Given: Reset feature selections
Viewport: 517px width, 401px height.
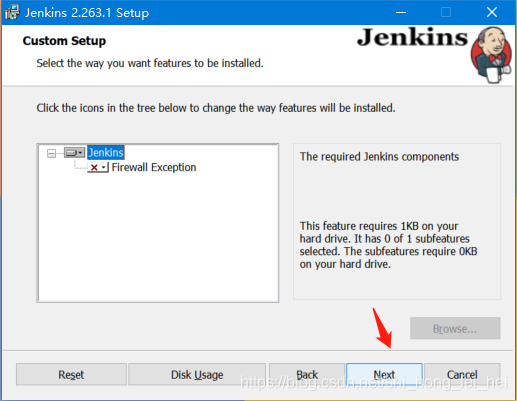Looking at the screenshot, I should [71, 374].
